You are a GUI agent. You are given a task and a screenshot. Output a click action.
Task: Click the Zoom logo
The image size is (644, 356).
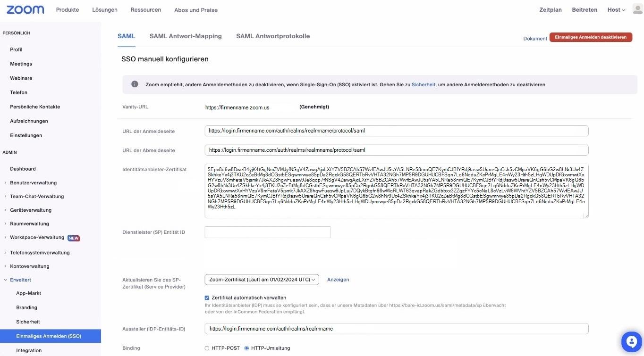pos(25,9)
